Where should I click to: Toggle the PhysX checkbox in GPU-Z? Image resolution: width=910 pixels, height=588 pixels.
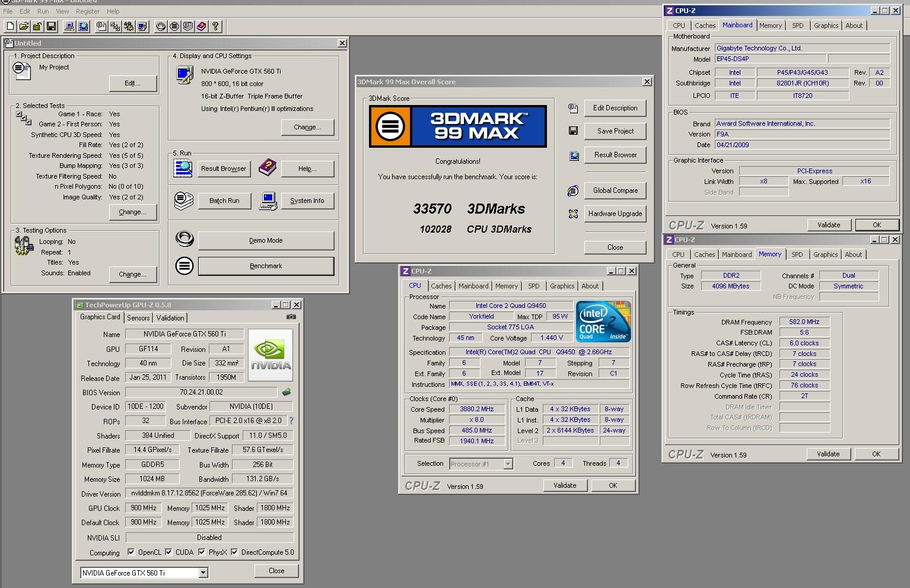202,552
